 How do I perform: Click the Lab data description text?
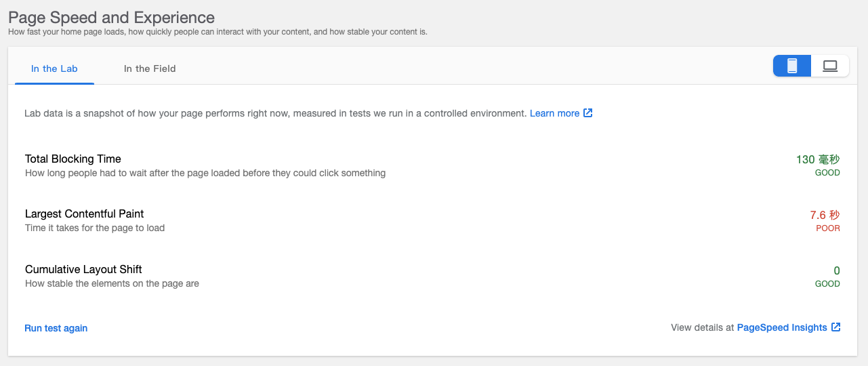point(275,113)
